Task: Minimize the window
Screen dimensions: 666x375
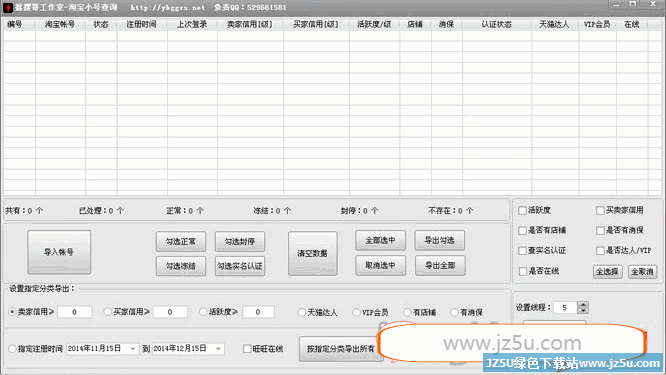Action: click(x=616, y=4)
